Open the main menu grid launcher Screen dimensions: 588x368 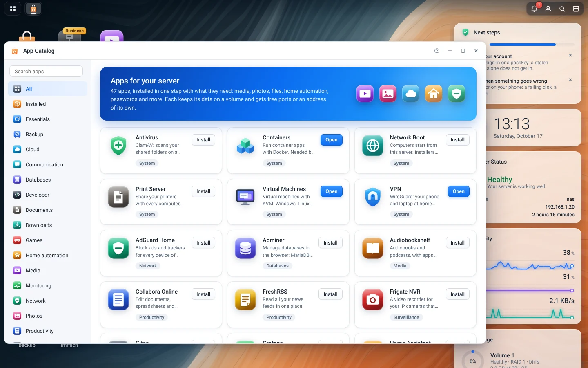[x=13, y=9]
